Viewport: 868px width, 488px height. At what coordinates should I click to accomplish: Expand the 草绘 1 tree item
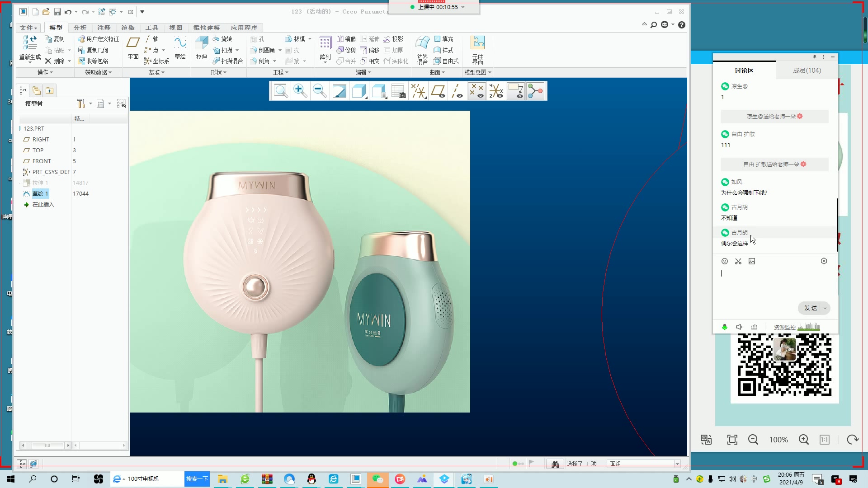pos(20,194)
